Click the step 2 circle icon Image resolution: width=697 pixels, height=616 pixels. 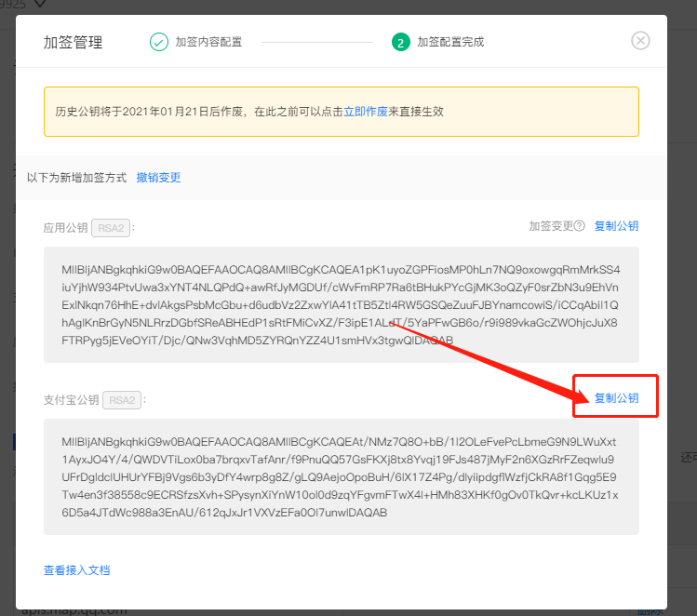point(400,42)
